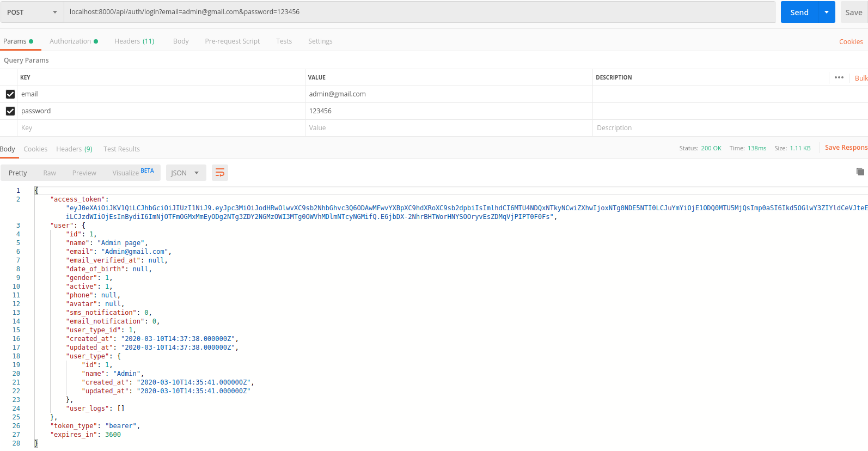Open the request Headers (11) tab
868x451 pixels.
click(135, 41)
